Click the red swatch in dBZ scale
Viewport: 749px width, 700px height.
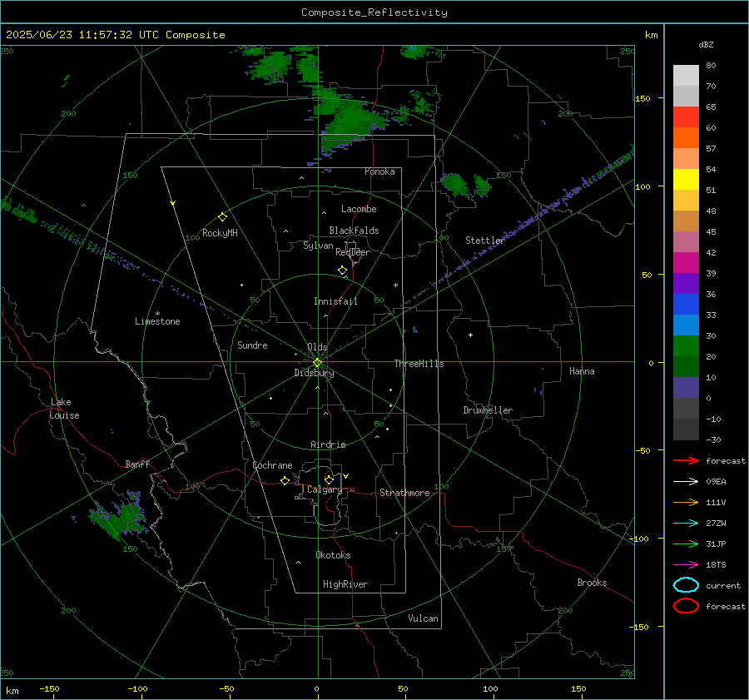point(686,117)
